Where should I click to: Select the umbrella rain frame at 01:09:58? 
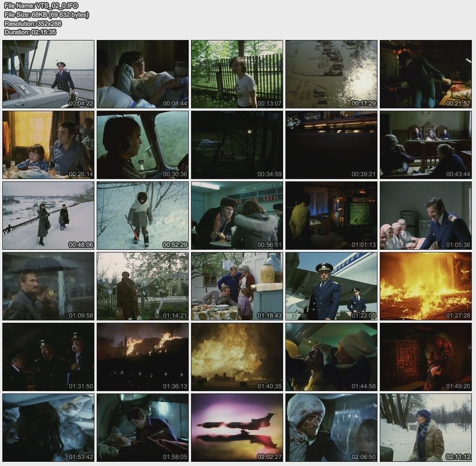pyautogui.click(x=48, y=286)
